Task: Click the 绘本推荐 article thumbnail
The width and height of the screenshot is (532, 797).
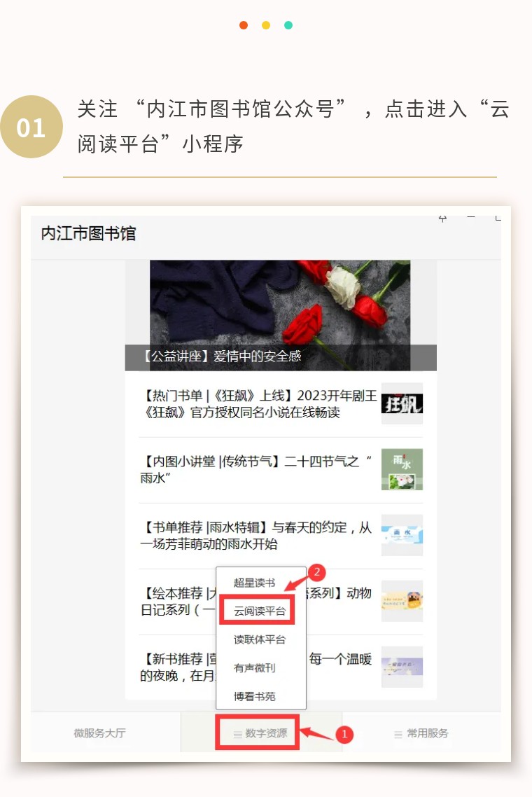Action: pyautogui.click(x=402, y=601)
